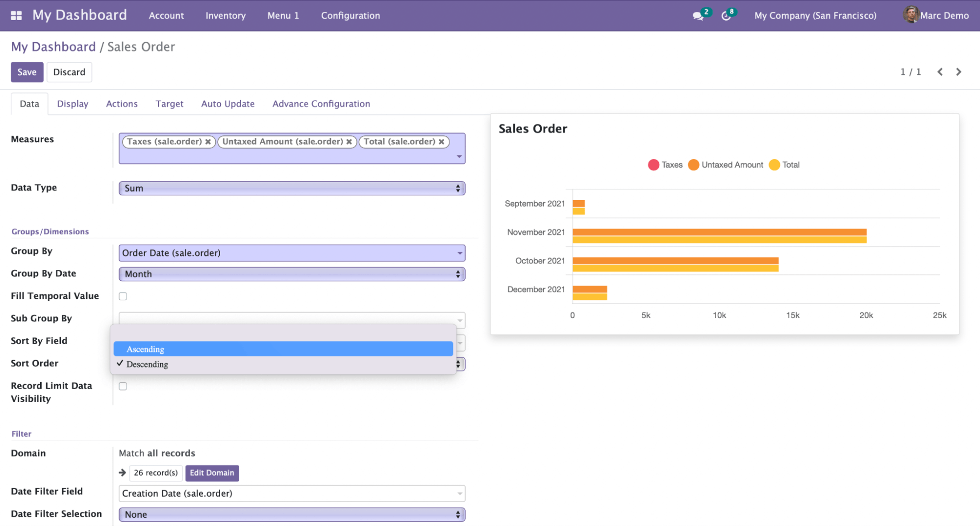Select Ascending sort order option

283,349
